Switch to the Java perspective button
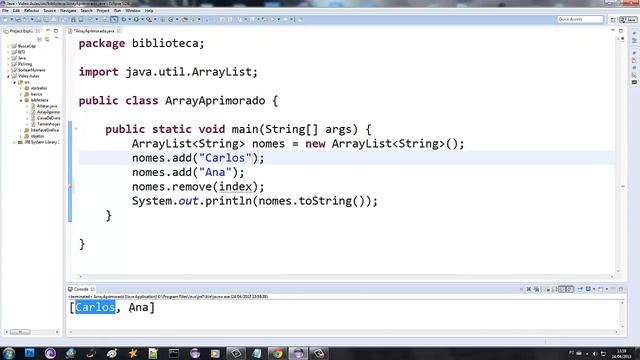 pyautogui.click(x=629, y=20)
